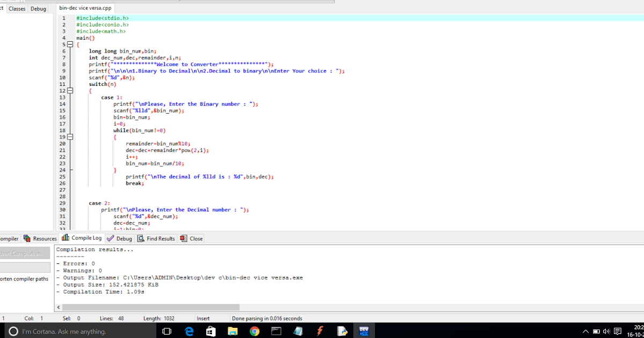Open Dev-C++ from the taskbar

click(x=363, y=330)
